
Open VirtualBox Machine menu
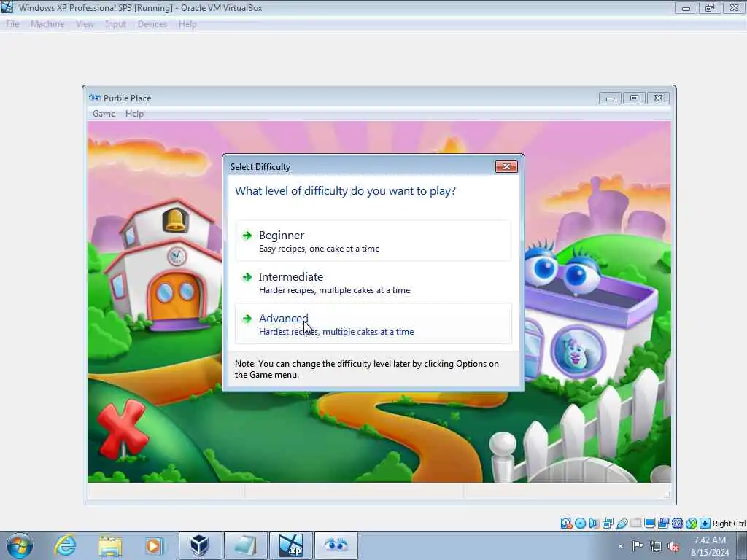pyautogui.click(x=47, y=24)
